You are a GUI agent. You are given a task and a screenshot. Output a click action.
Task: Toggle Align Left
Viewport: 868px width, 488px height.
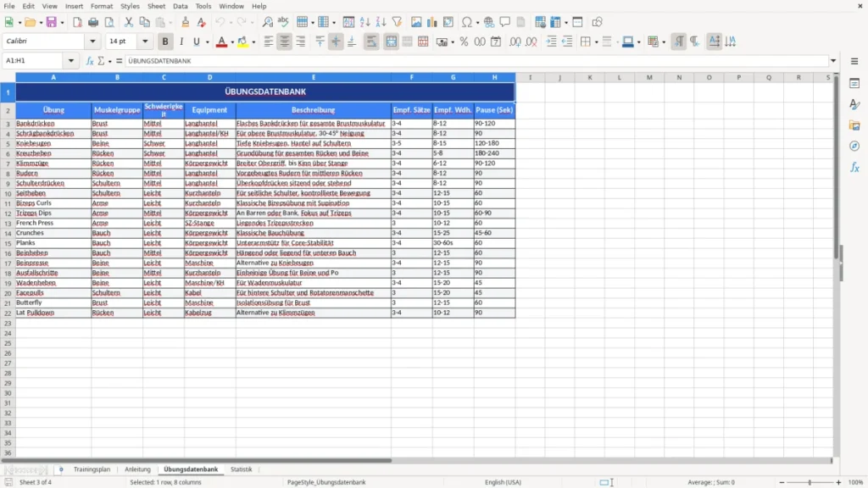pos(269,42)
